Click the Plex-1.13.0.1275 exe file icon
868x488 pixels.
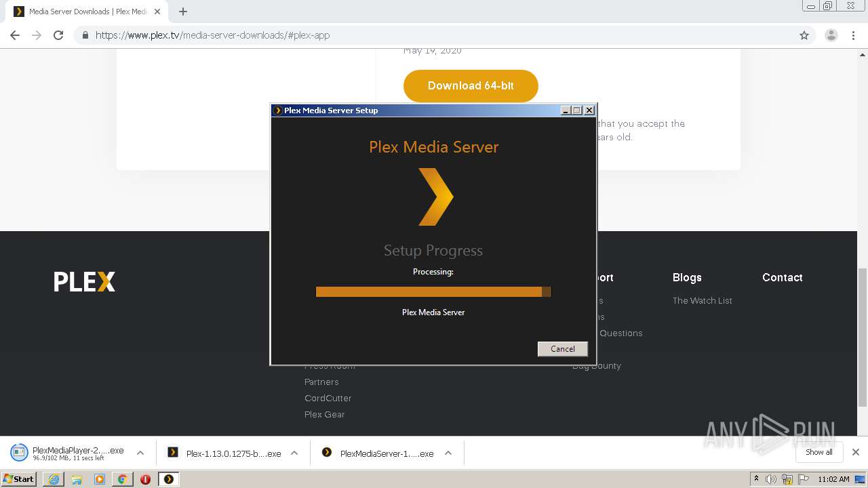[173, 452]
